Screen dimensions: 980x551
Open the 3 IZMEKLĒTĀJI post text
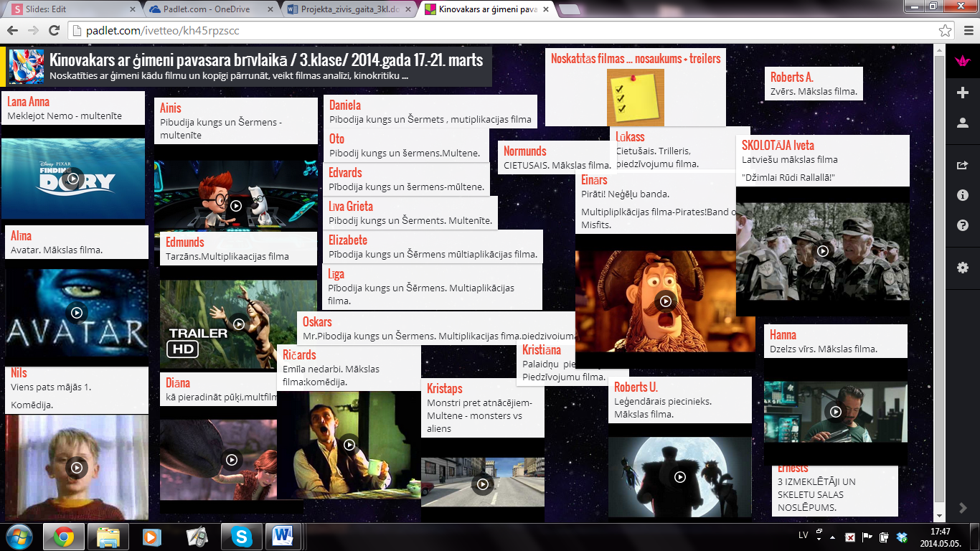tap(816, 494)
